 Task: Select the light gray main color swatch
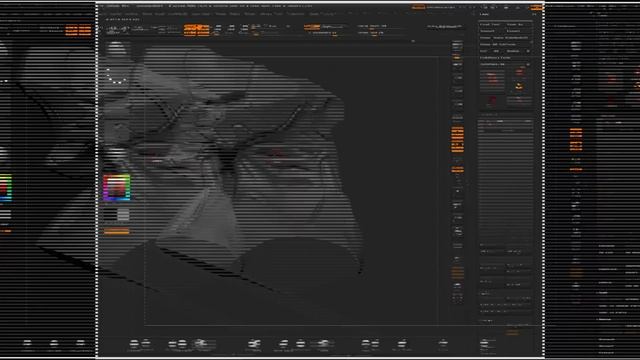(x=123, y=214)
